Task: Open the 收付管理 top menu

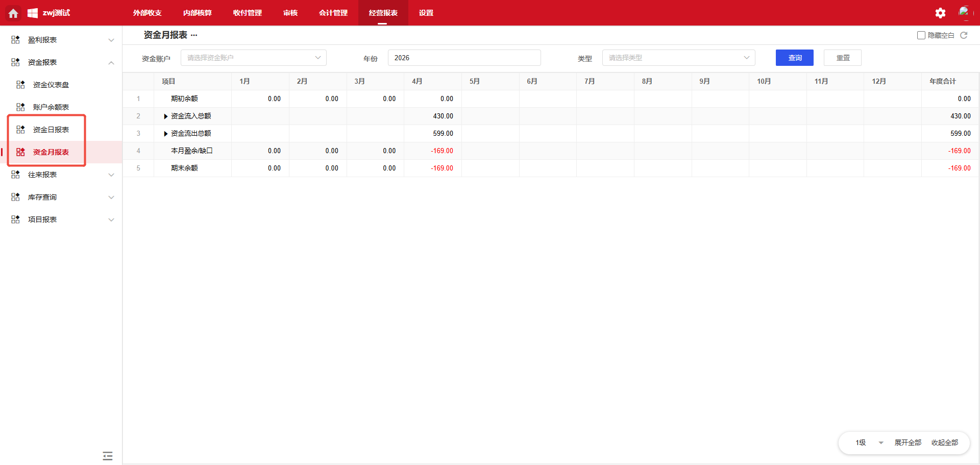Action: (x=247, y=13)
